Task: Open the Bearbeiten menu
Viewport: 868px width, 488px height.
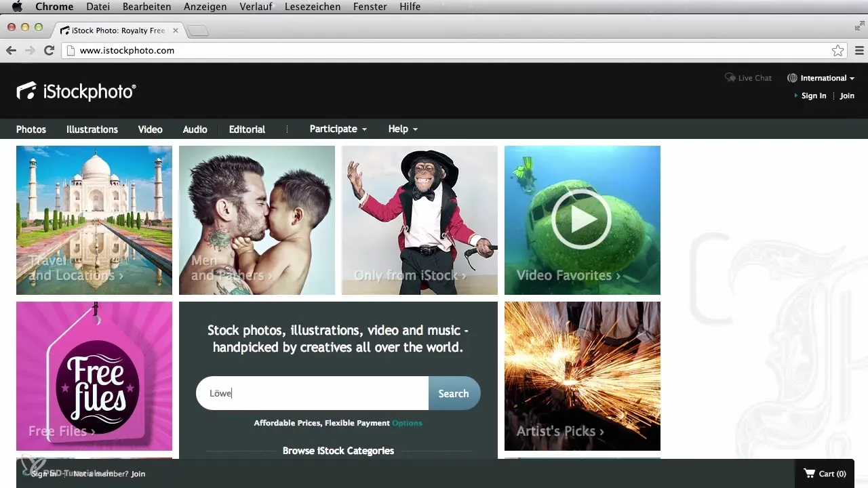Action: coord(147,7)
